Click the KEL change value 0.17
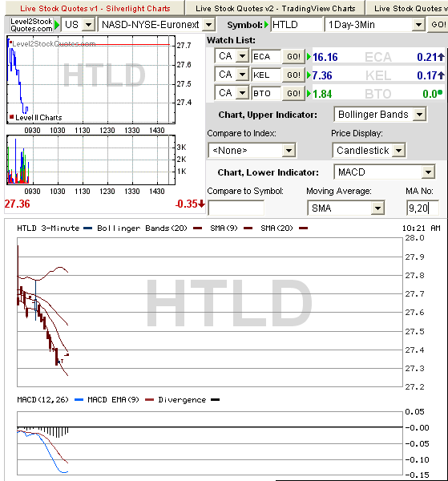Image resolution: width=448 pixels, height=481 pixels. [x=426, y=75]
